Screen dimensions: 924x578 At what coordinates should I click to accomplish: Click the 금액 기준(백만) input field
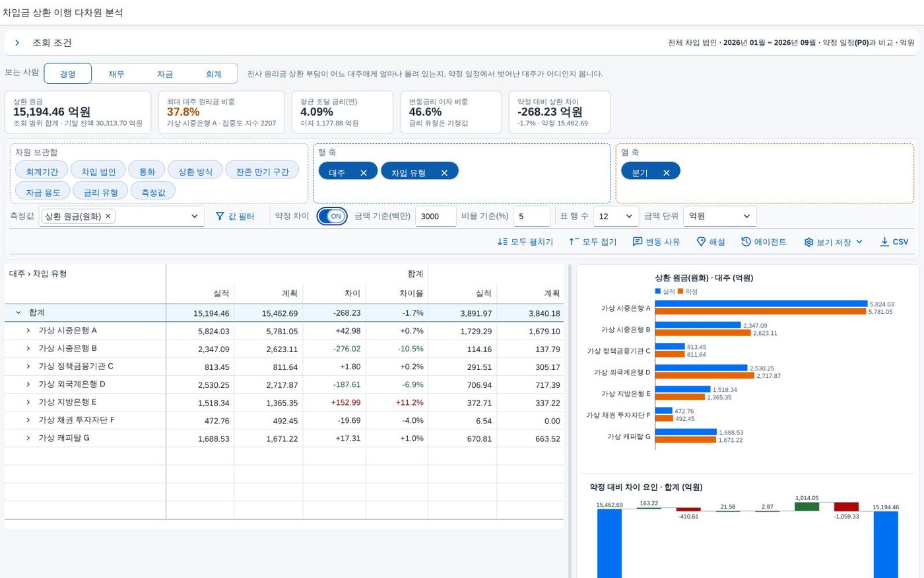tap(436, 216)
